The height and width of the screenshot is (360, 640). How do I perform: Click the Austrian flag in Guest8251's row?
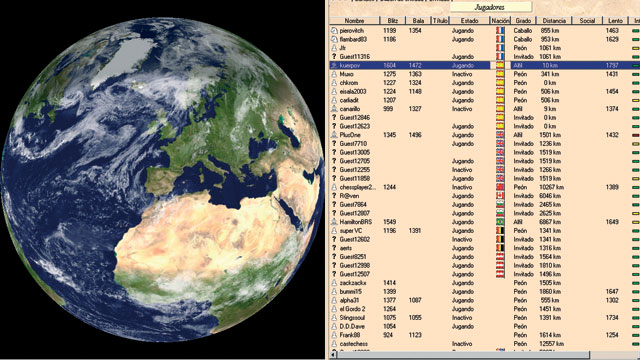(x=500, y=257)
